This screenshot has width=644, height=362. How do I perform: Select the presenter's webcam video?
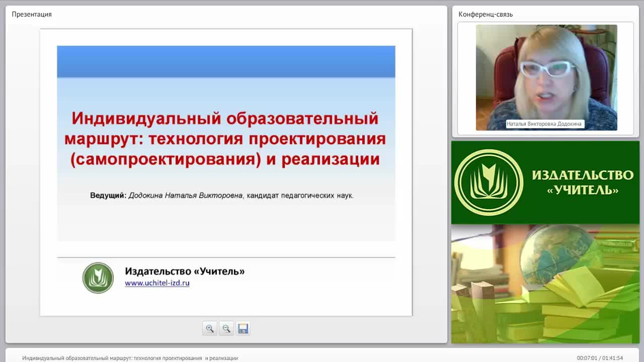[546, 77]
